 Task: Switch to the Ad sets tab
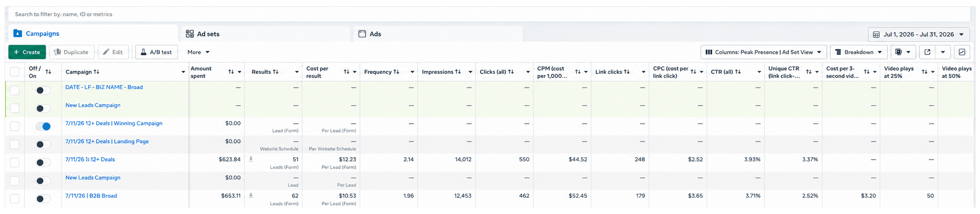tap(265, 34)
